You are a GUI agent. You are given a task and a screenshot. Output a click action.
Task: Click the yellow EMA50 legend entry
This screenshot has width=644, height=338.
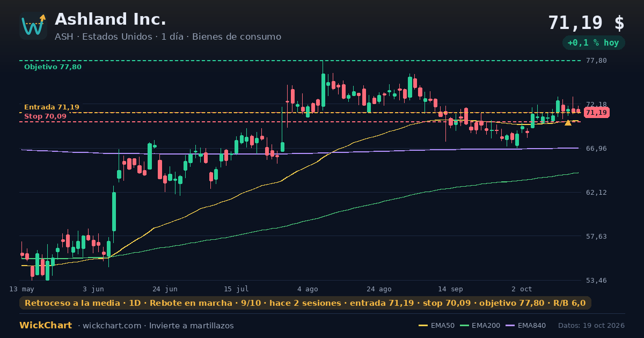tap(436, 326)
